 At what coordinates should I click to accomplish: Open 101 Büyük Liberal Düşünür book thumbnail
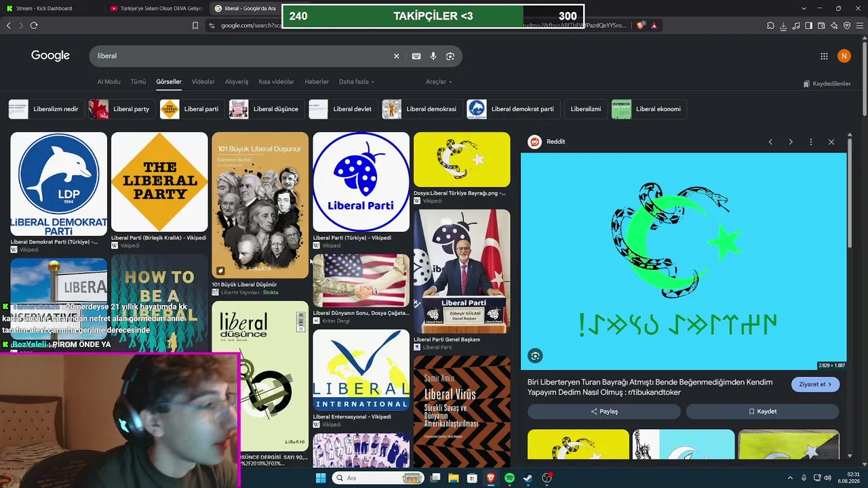[x=260, y=205]
